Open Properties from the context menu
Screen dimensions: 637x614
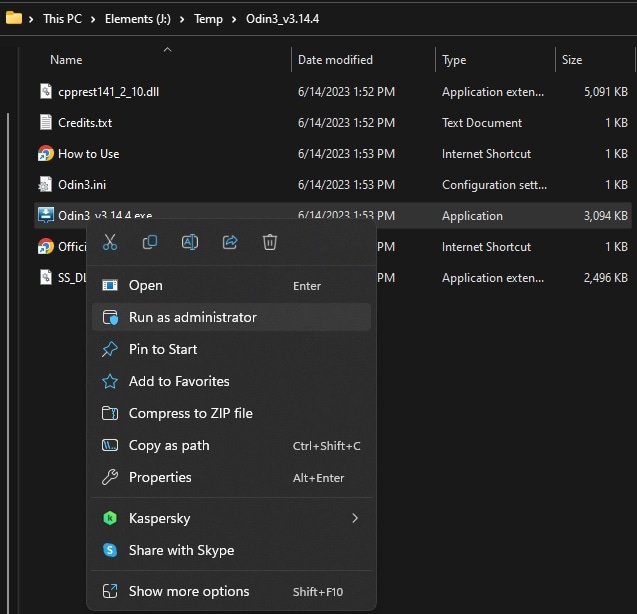pyautogui.click(x=160, y=477)
